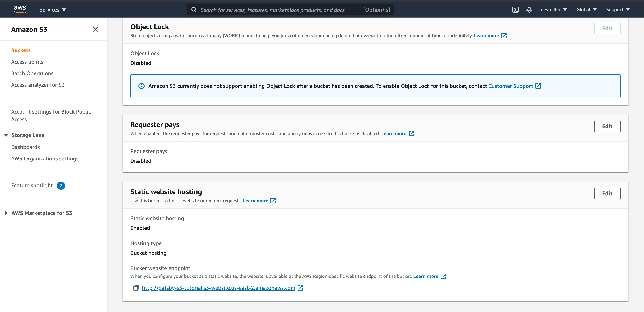Click the notifications bell icon

[529, 10]
